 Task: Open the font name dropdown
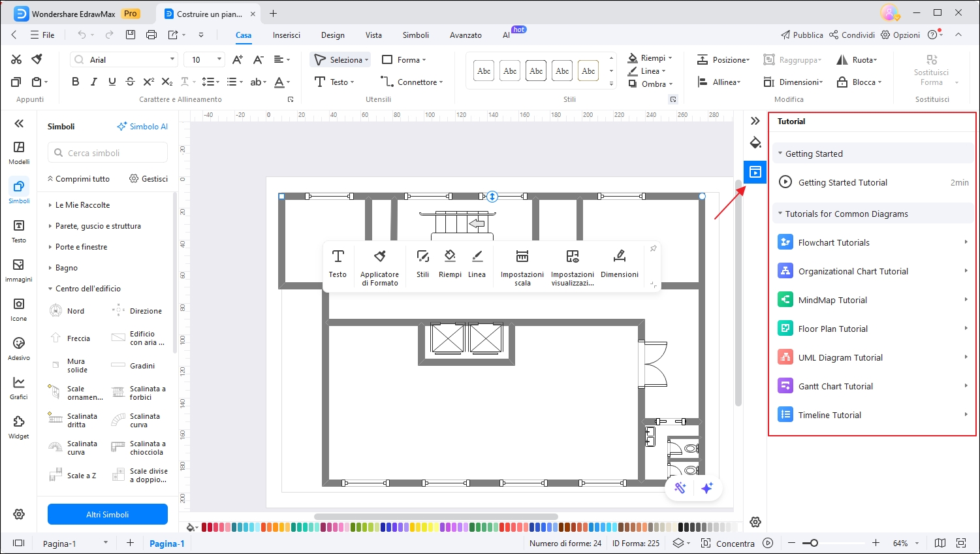[172, 59]
